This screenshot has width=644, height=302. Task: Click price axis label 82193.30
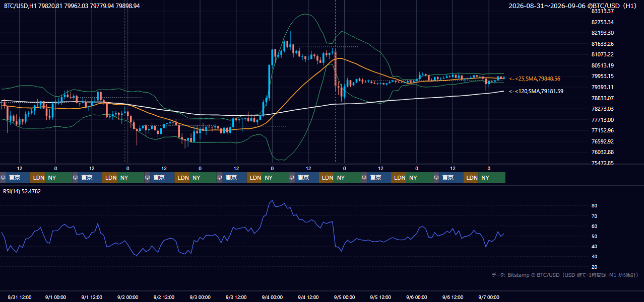[602, 33]
